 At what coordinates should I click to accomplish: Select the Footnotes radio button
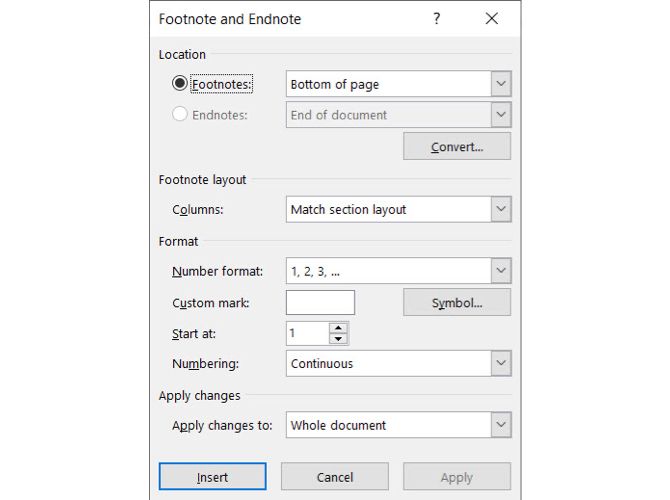pos(180,85)
